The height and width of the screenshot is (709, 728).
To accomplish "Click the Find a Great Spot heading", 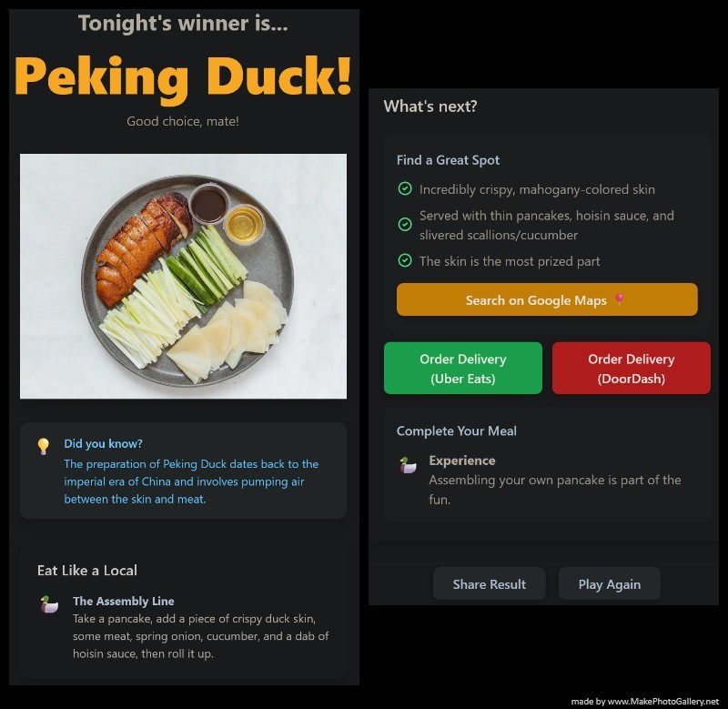I will tap(448, 160).
